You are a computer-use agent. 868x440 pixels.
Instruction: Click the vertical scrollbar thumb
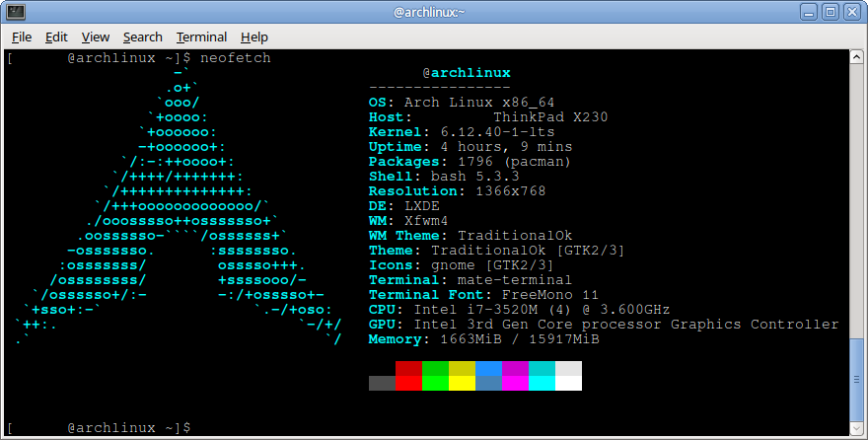pyautogui.click(x=856, y=380)
